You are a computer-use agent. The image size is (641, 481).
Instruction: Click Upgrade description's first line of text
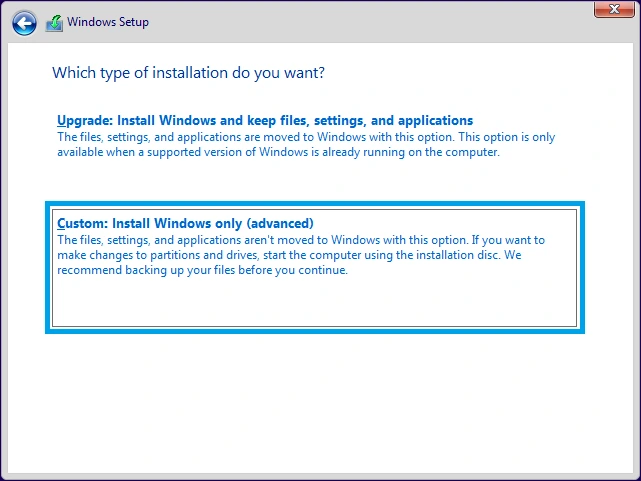(305, 137)
